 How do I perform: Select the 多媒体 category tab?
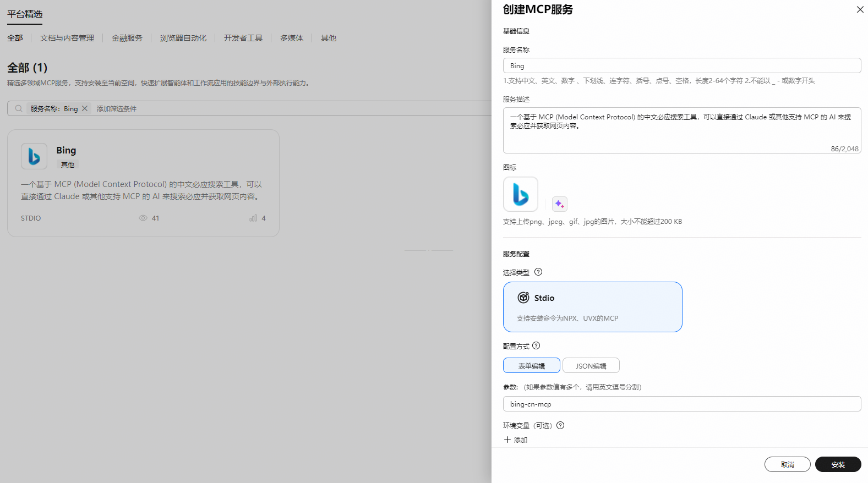click(292, 38)
